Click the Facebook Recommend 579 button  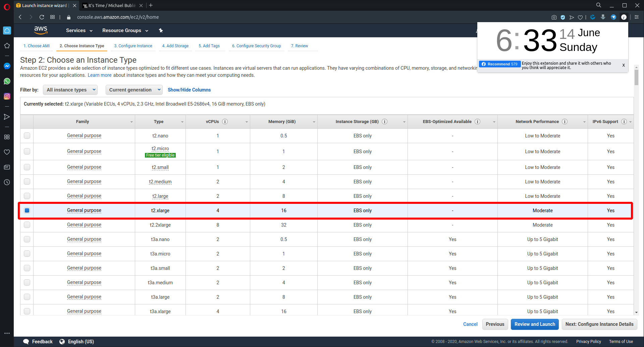click(500, 64)
